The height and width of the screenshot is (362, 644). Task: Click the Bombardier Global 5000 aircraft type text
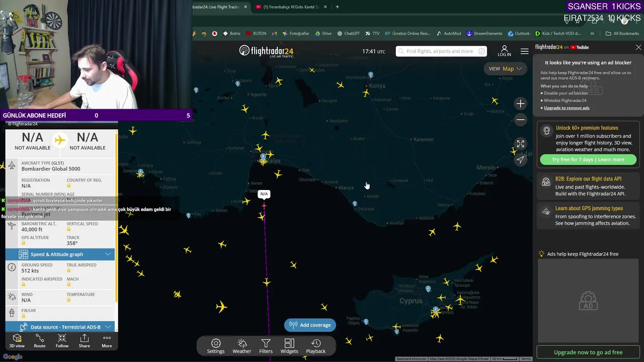(x=51, y=169)
